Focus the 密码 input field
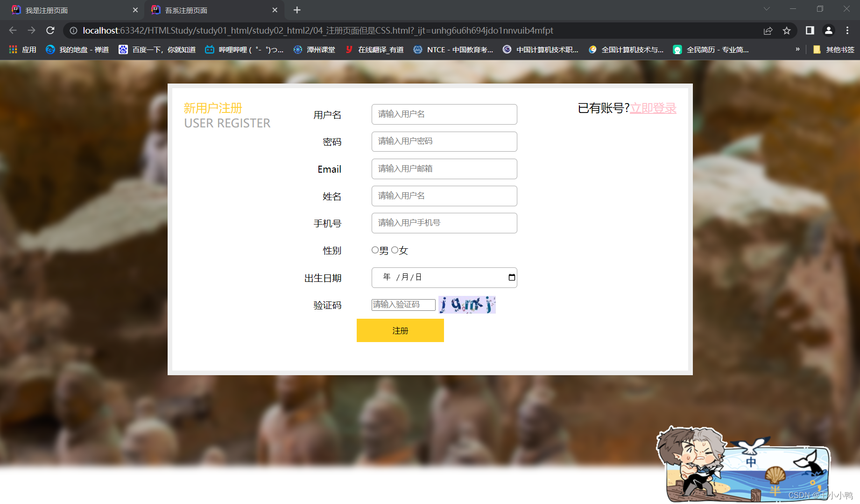 click(x=444, y=141)
